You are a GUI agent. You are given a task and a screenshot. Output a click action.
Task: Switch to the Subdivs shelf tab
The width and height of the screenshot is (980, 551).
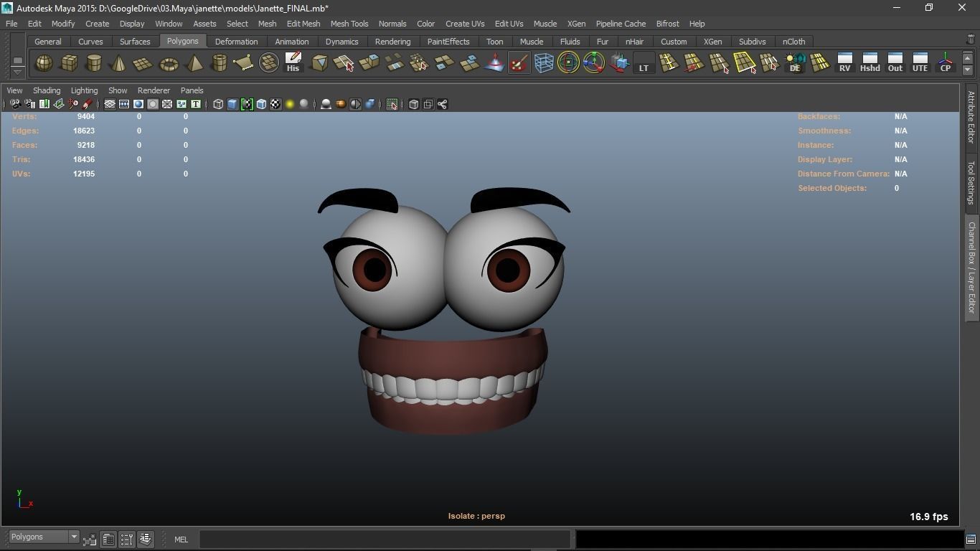click(x=753, y=42)
